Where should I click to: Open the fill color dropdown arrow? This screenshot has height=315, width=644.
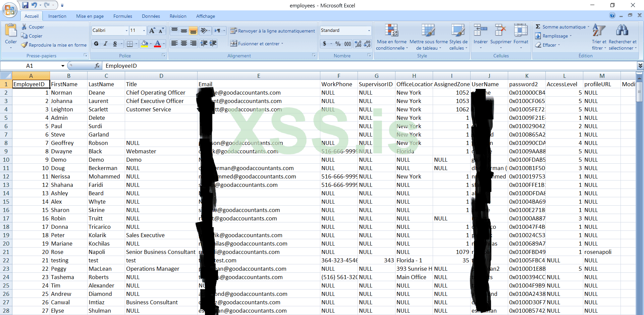pyautogui.click(x=151, y=44)
